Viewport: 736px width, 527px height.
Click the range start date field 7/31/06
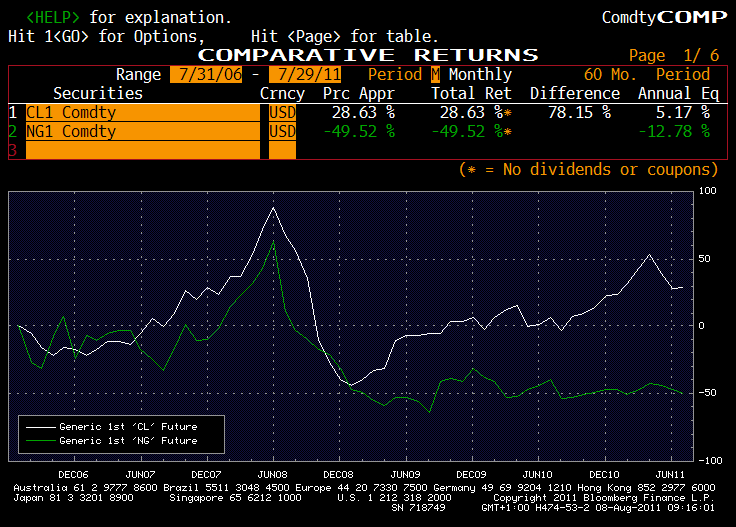pyautogui.click(x=206, y=75)
